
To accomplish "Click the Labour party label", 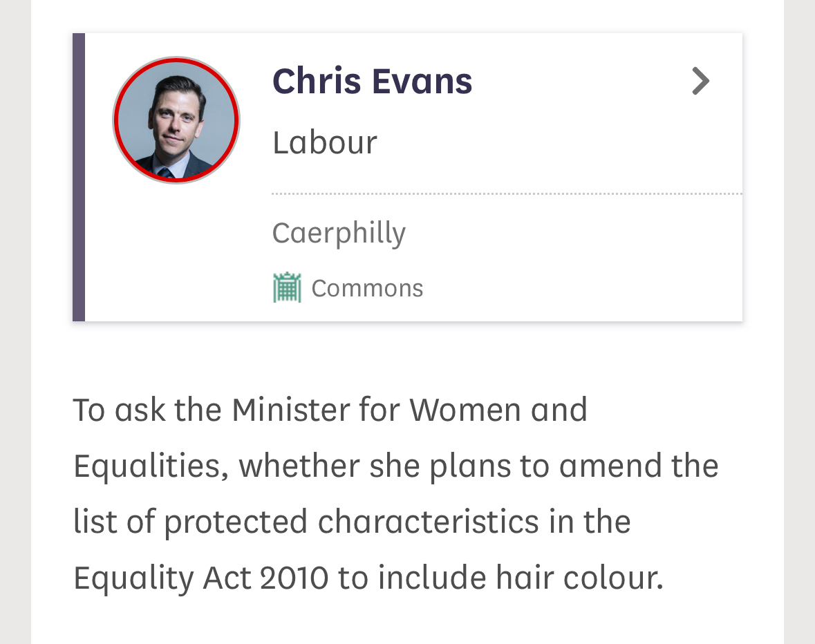I will click(325, 142).
